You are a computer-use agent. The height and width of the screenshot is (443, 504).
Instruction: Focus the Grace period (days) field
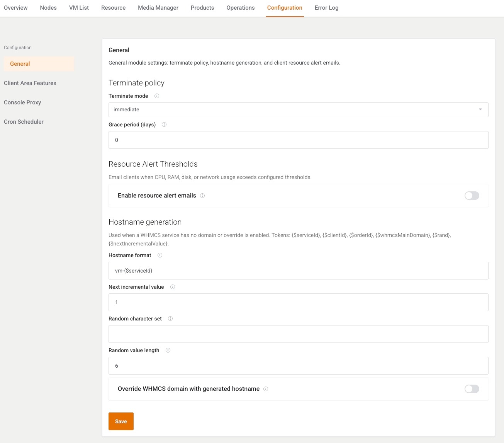coord(298,140)
